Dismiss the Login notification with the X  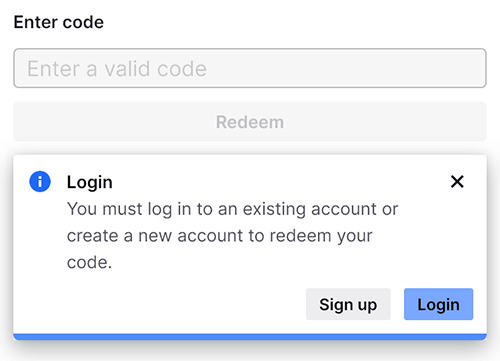coord(457,182)
